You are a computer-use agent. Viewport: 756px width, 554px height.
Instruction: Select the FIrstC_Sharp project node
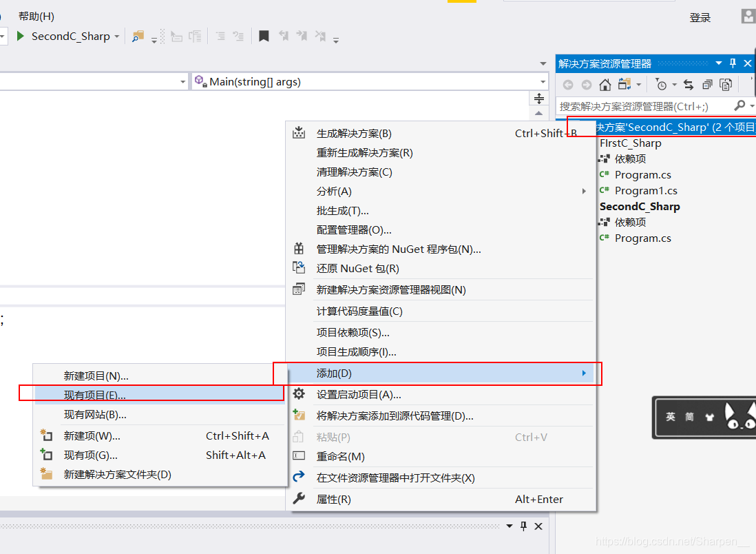(630, 143)
